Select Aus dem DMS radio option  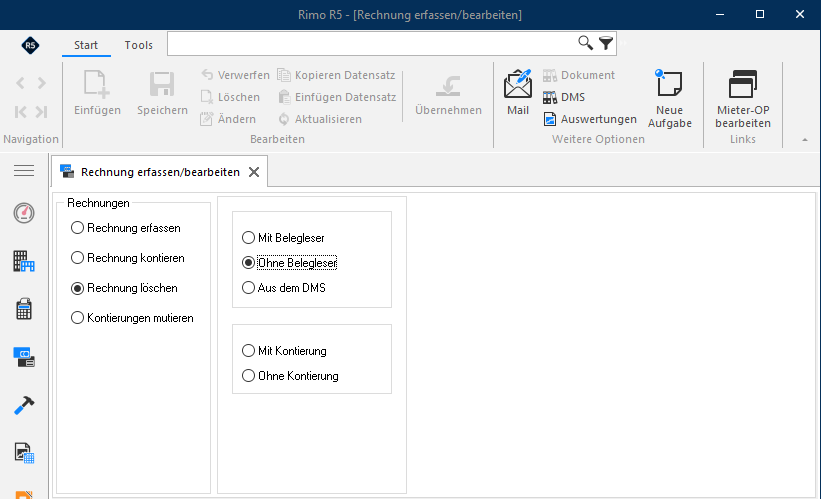pos(284,287)
